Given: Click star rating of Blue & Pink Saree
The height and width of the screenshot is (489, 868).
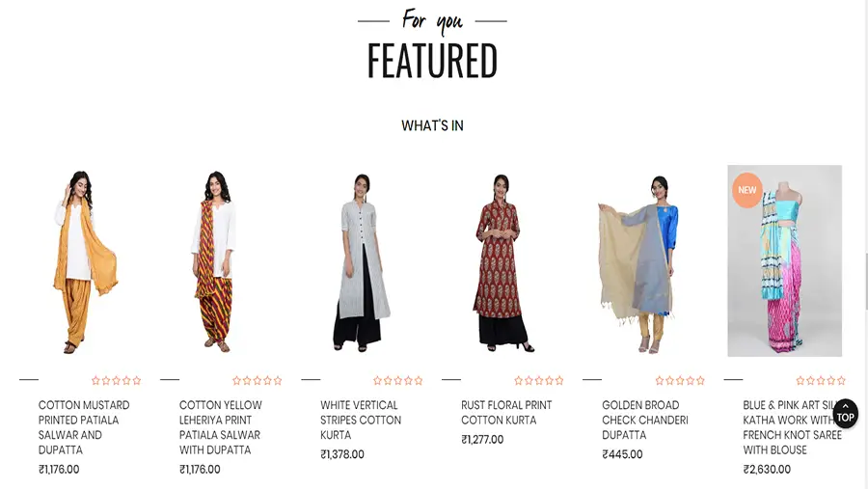Looking at the screenshot, I should [821, 380].
